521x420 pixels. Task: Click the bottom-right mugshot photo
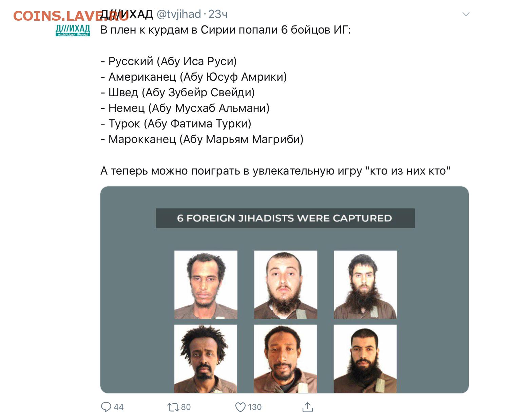[365, 359]
